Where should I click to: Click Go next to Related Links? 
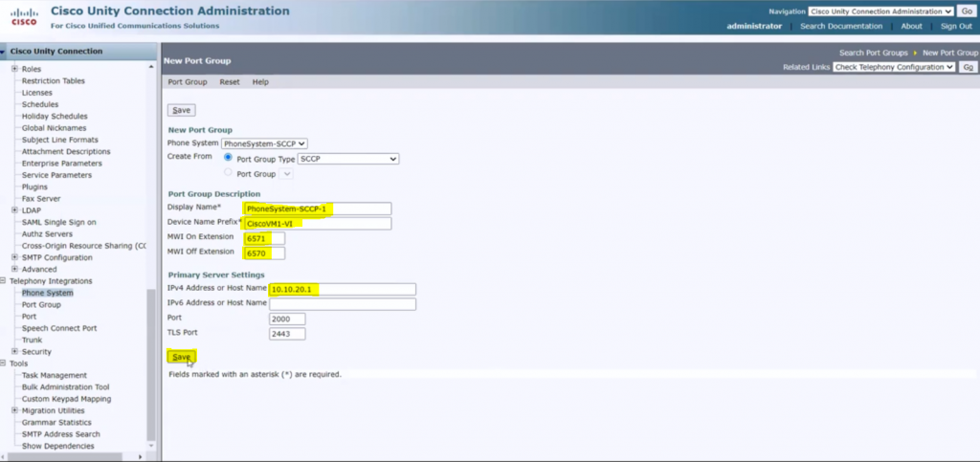click(x=969, y=67)
